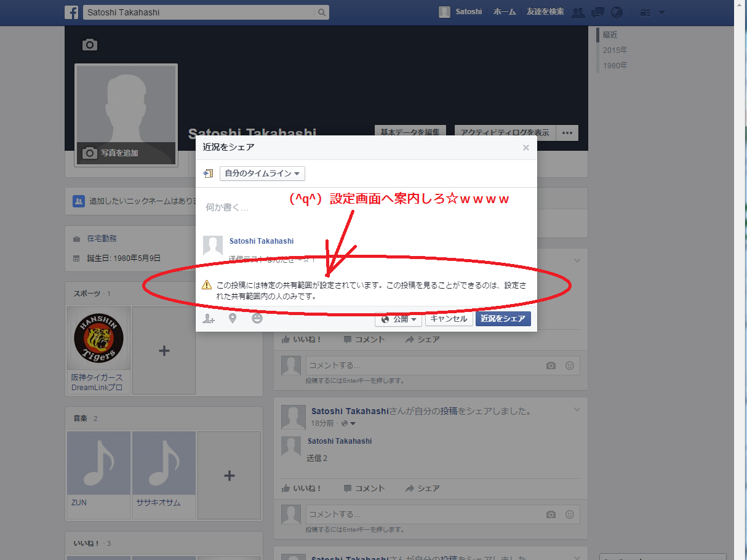
Task: Jump to 2015年 in timeline navigator
Action: tap(615, 50)
